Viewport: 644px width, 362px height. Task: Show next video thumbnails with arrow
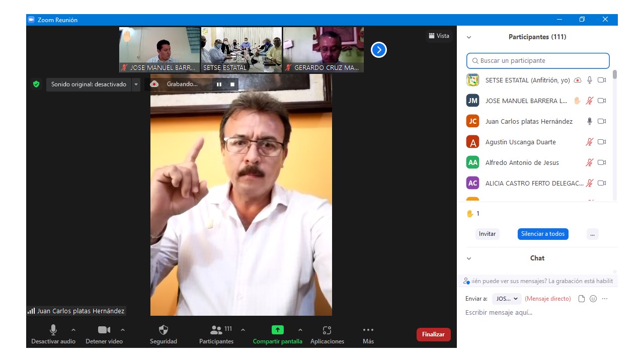379,50
